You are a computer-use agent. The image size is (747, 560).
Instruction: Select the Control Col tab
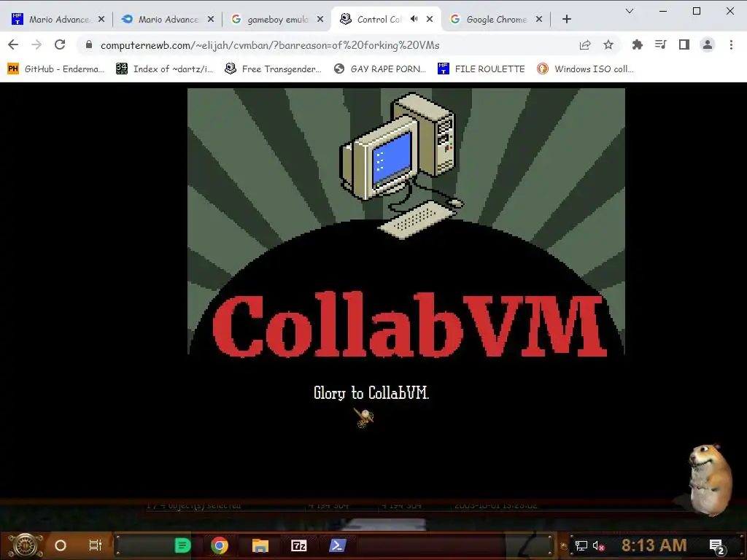(x=379, y=19)
